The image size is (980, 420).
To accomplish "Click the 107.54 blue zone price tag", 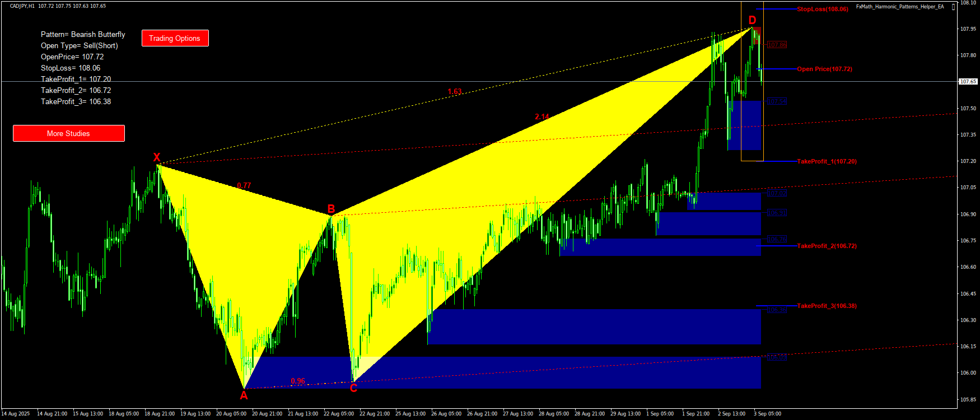I will pyautogui.click(x=777, y=101).
